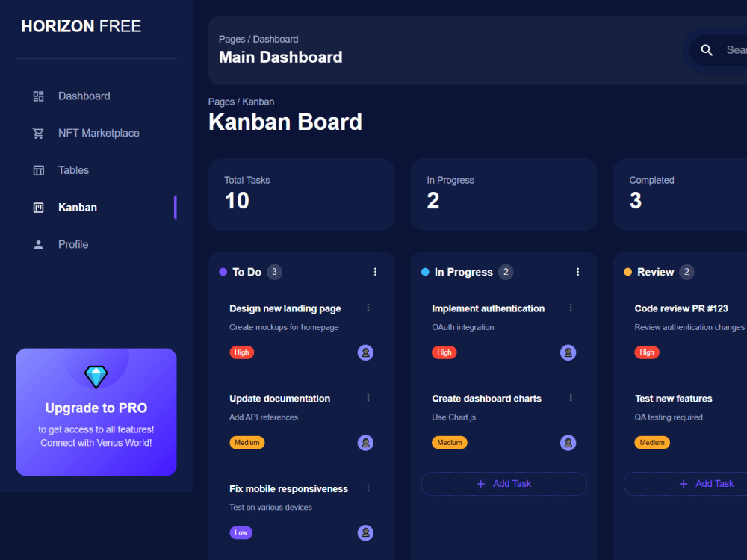Image resolution: width=747 pixels, height=560 pixels.
Task: Open the Update documentation card title
Action: tap(279, 399)
